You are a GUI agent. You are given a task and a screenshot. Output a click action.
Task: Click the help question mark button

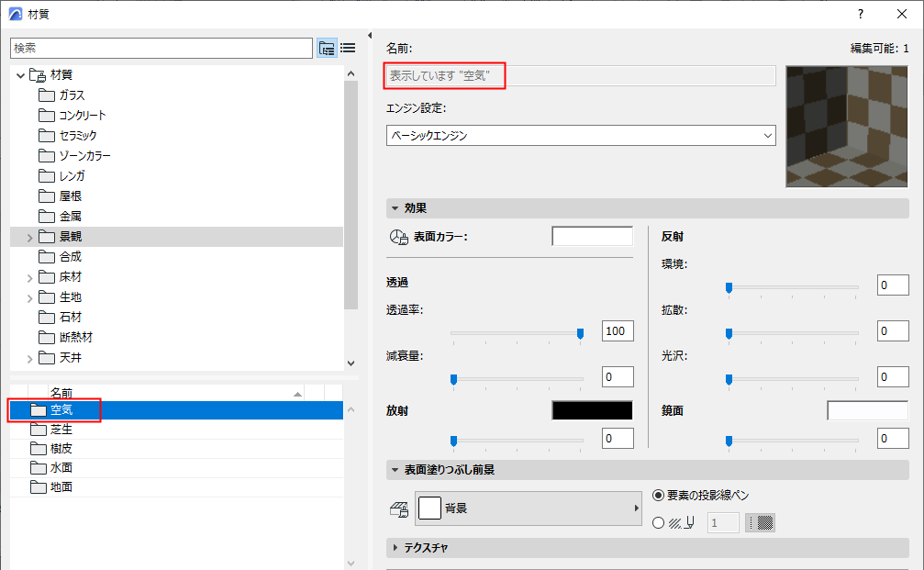[x=861, y=14]
